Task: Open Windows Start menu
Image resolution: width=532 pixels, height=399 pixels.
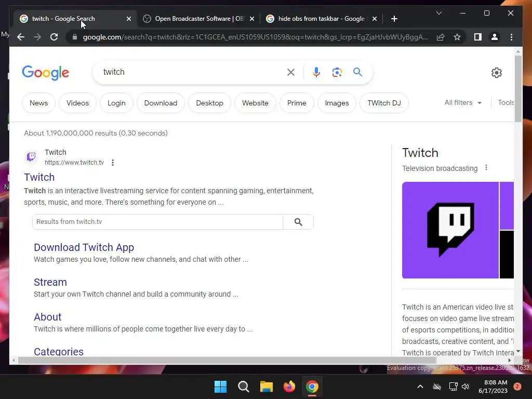Action: [x=220, y=387]
